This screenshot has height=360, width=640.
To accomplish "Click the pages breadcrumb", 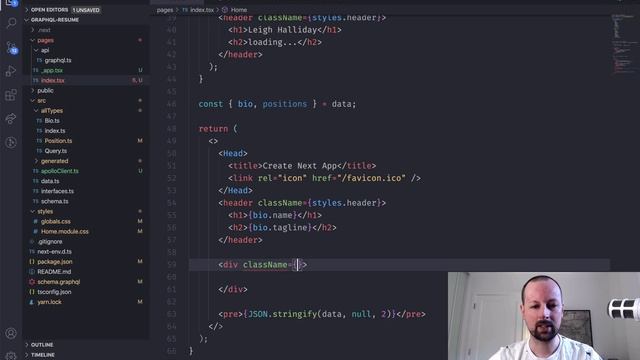I will pos(165,10).
